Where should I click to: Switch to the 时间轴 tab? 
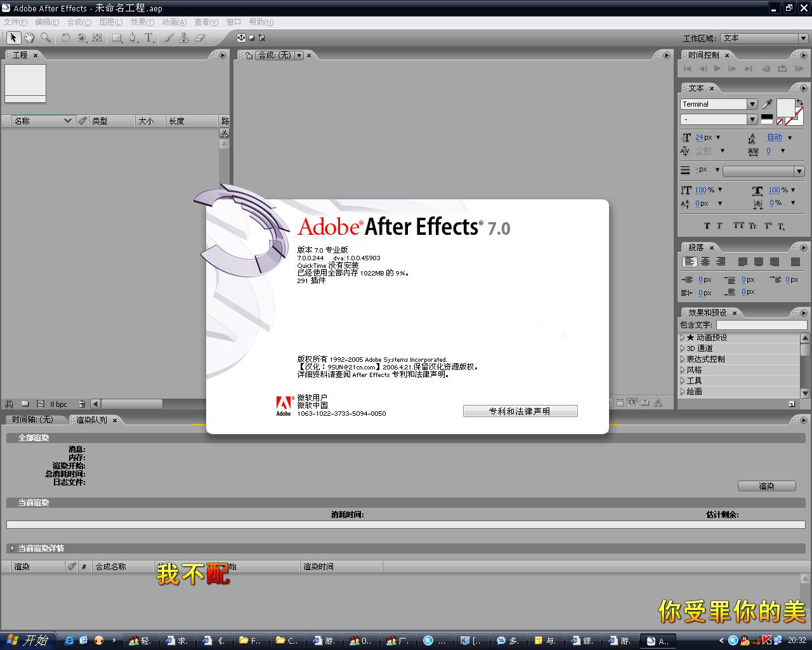[x=33, y=420]
